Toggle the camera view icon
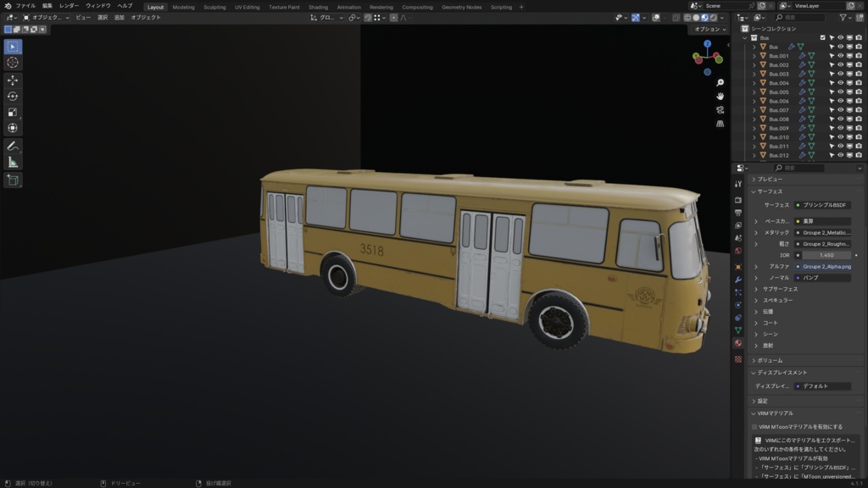This screenshot has height=488, width=868. tap(720, 110)
